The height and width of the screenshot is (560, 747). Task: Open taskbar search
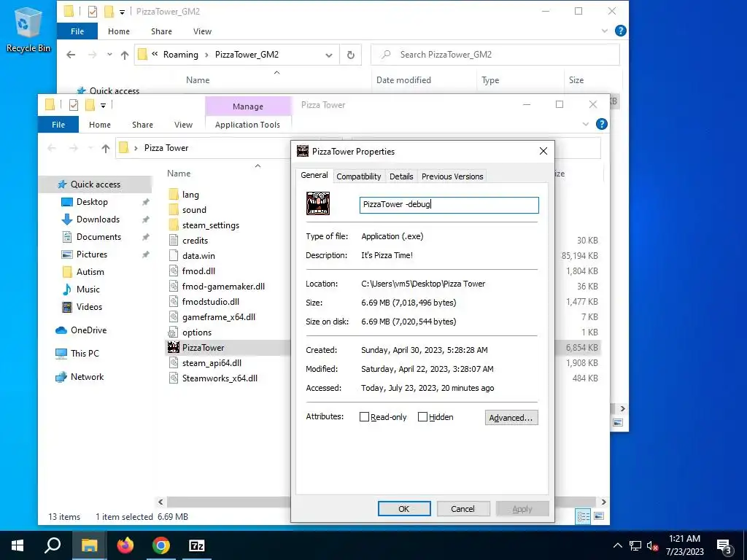click(53, 545)
